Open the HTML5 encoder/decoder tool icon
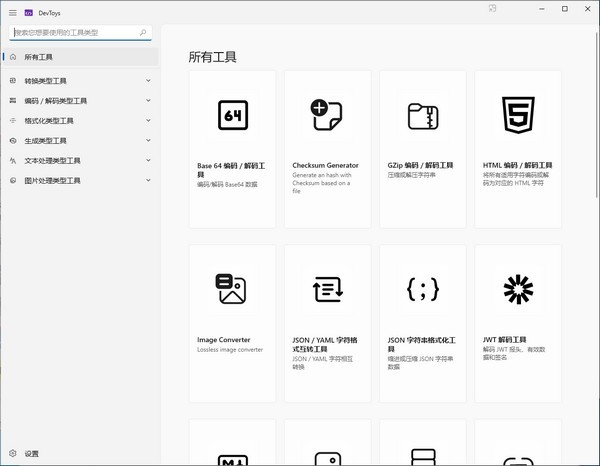600x466 pixels. (x=518, y=116)
